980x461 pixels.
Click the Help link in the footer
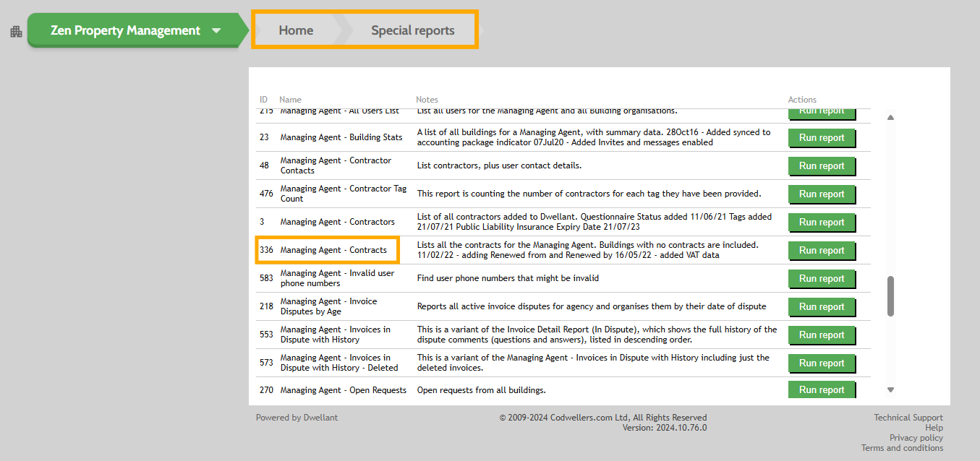coord(934,427)
